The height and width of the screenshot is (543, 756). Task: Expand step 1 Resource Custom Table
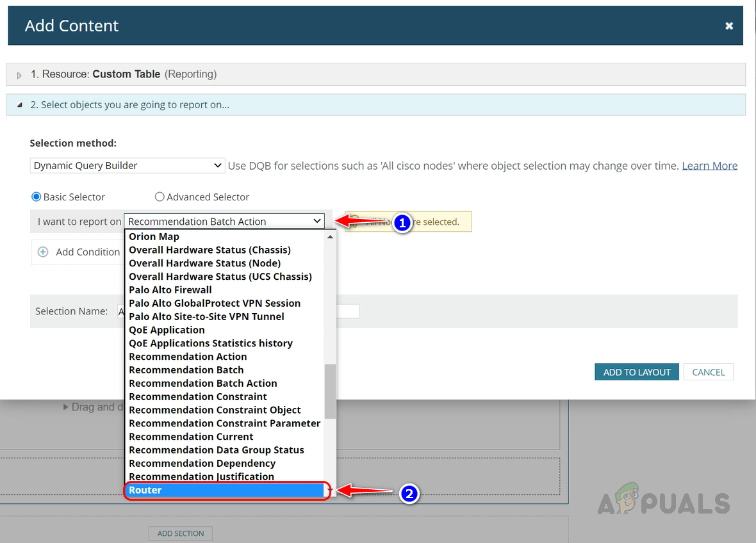(x=19, y=75)
